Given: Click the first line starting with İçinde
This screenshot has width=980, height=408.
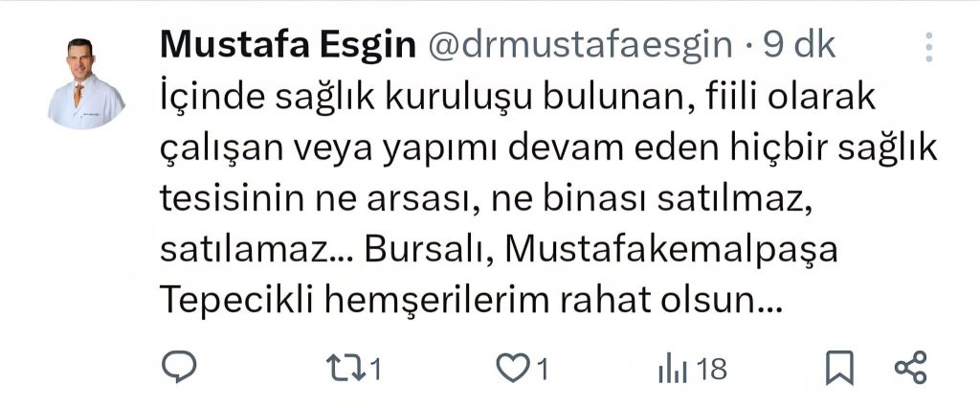Looking at the screenshot, I should pos(518,101).
